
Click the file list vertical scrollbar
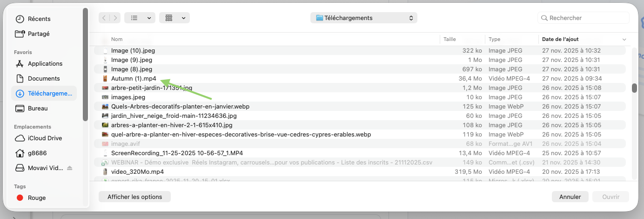tap(634, 88)
